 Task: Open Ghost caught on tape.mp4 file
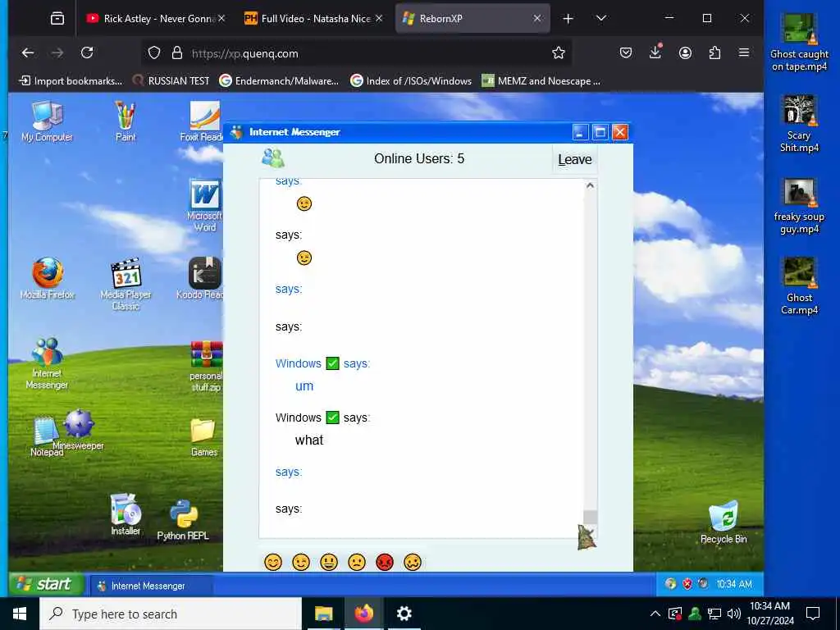(799, 43)
